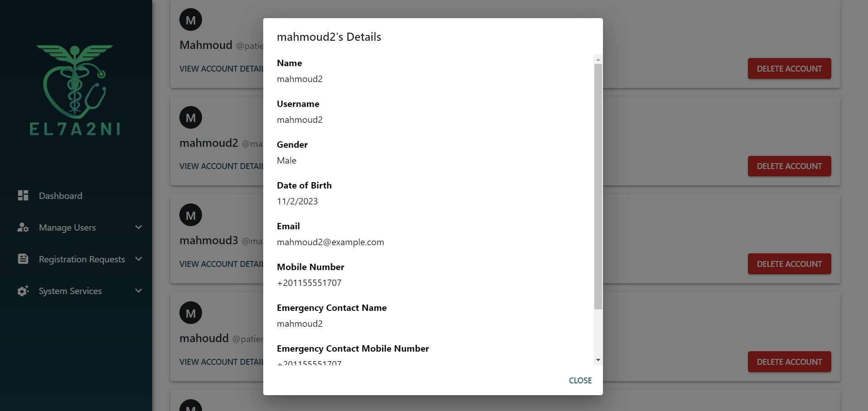Open the Manage Users menu item
The width and height of the screenshot is (868, 411).
point(76,227)
